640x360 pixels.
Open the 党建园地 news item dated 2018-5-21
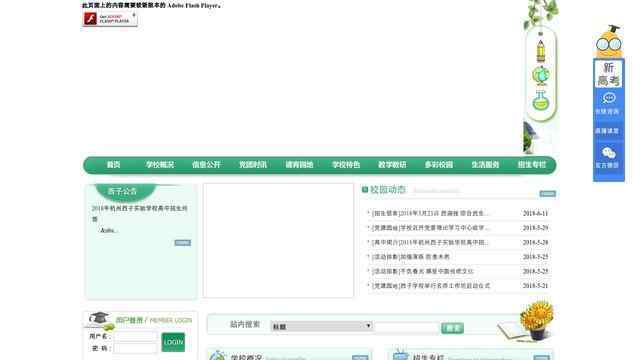(x=431, y=286)
